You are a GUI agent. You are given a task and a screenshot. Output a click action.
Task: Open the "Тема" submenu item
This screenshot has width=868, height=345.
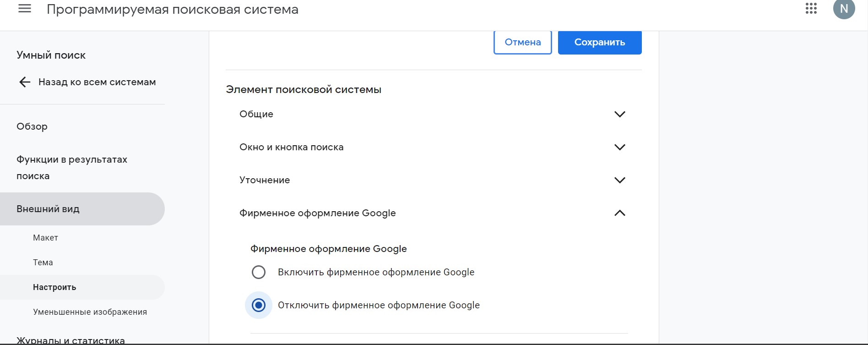pyautogui.click(x=43, y=263)
